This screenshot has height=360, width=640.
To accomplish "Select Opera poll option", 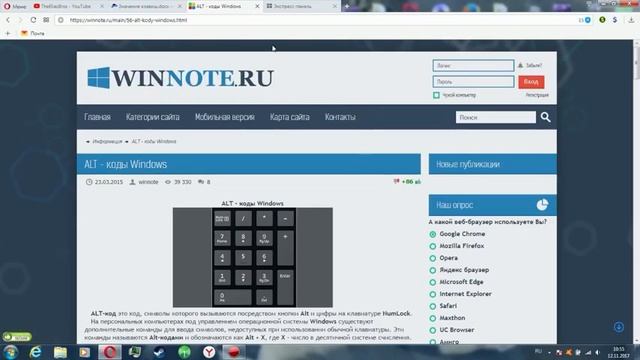I will [433, 258].
